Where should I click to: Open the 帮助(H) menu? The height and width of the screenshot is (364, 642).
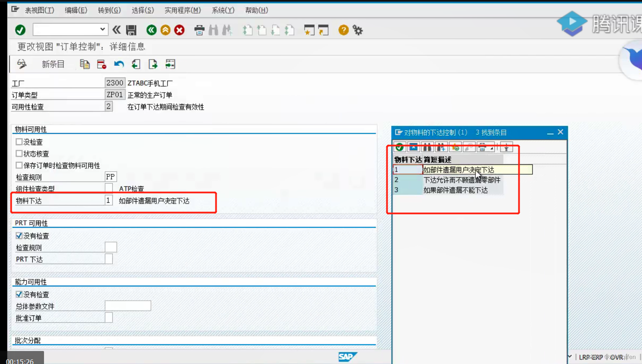tap(256, 10)
